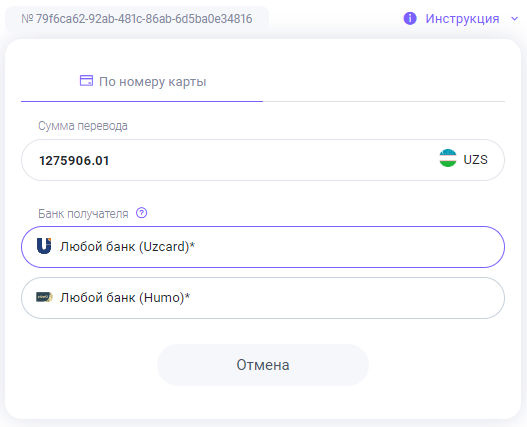Click the order number 79f6ca62 badge
This screenshot has height=427, width=527.
click(137, 19)
